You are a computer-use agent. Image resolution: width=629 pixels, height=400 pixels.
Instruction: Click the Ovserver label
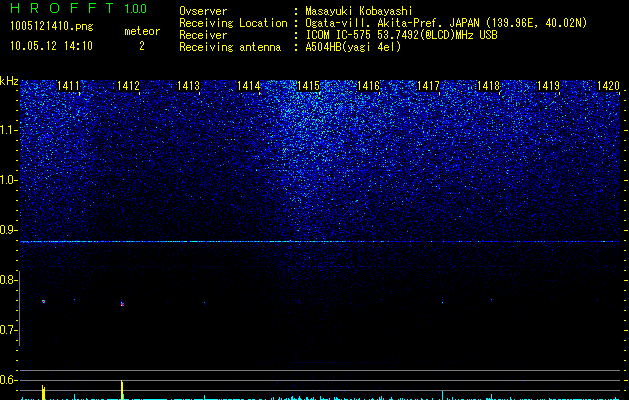[203, 11]
